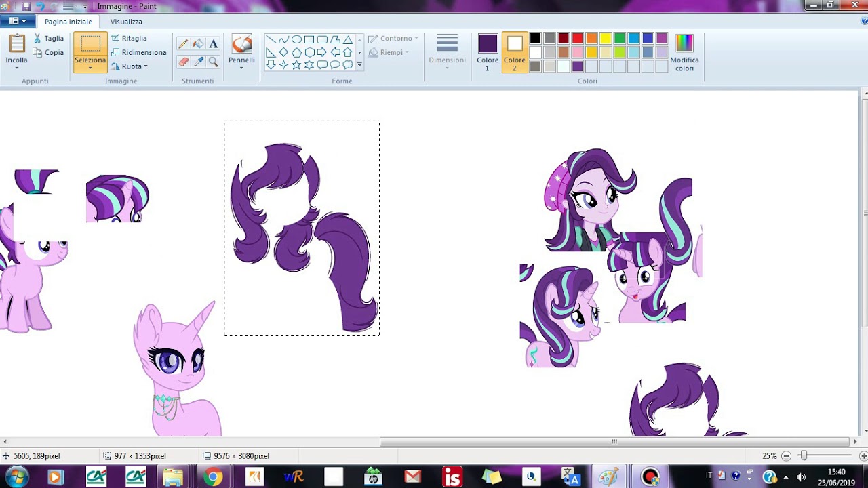Pick the green color swatch
868x488 pixels.
pos(620,39)
